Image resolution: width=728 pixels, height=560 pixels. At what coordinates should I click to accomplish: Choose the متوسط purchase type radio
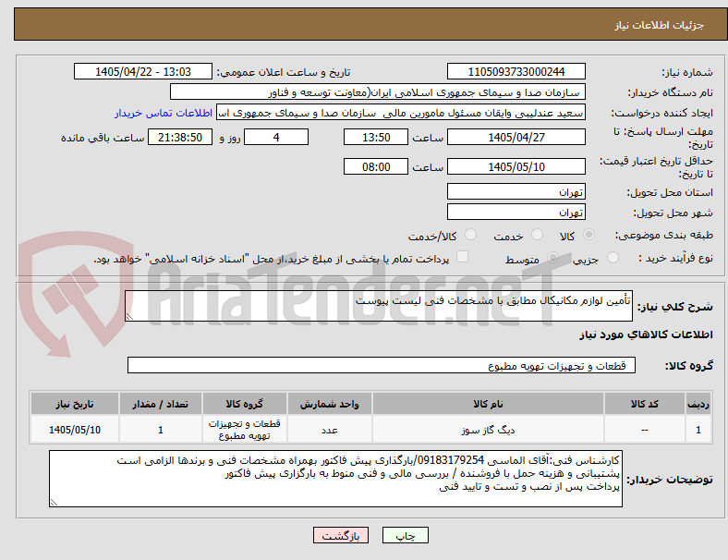tap(552, 258)
